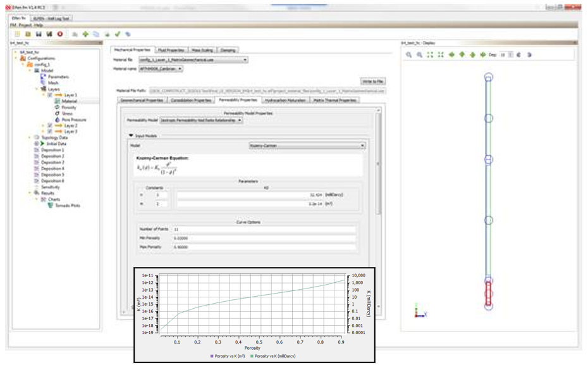
Task: Select the Tornado Plots item in tree
Action: click(x=67, y=206)
